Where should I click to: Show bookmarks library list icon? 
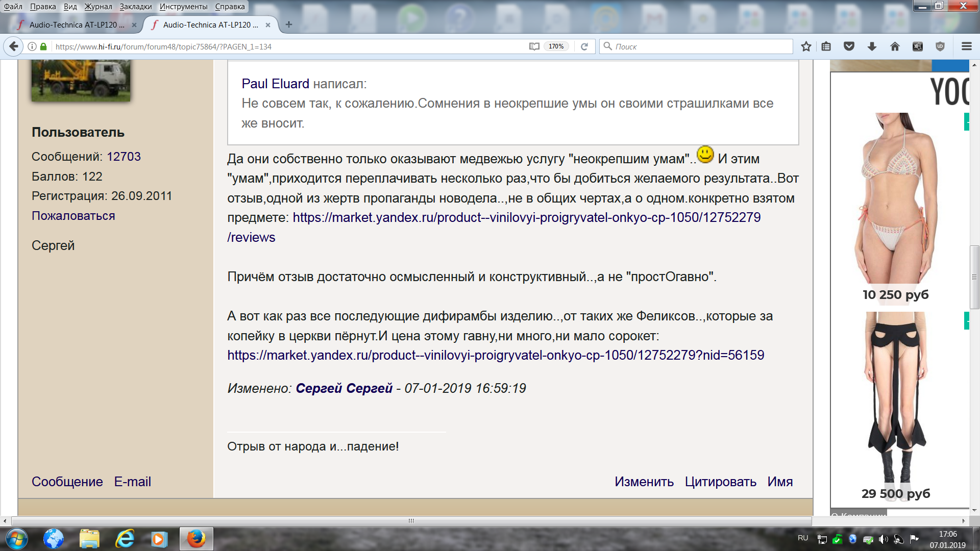pyautogui.click(x=826, y=46)
